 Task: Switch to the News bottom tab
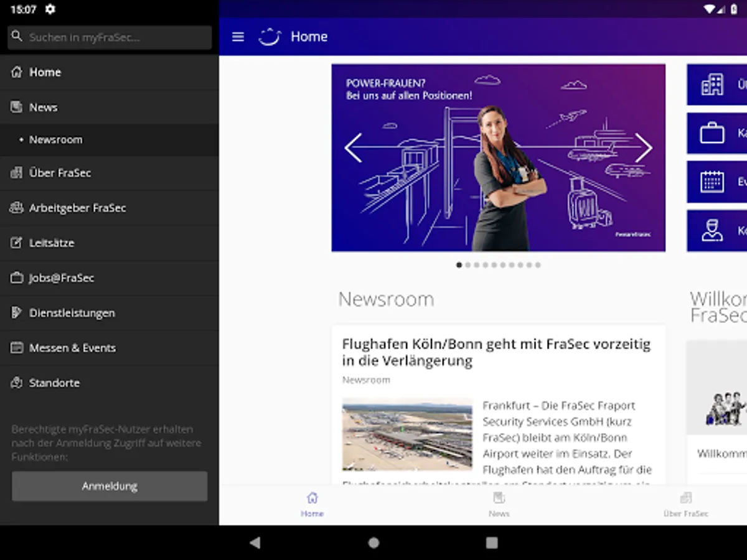[x=499, y=505]
